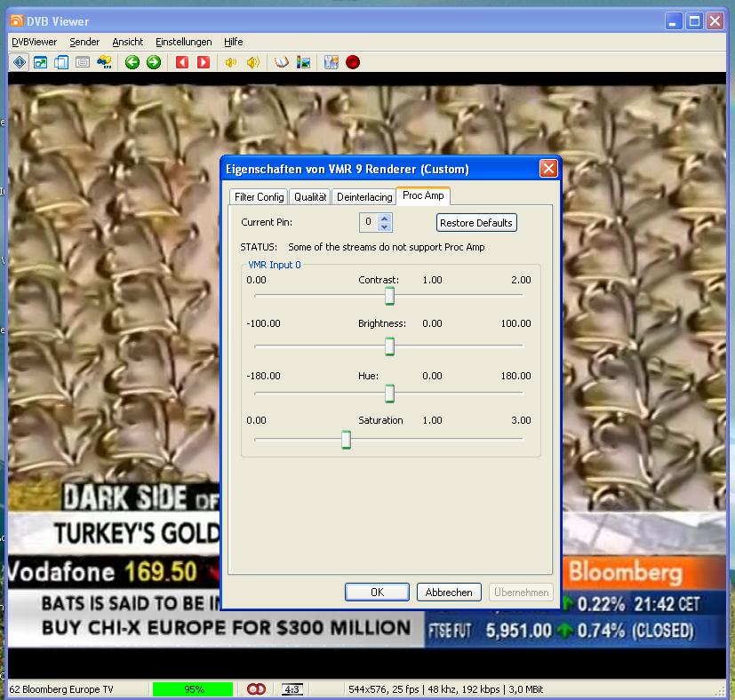The height and width of the screenshot is (700, 735).
Task: Click the Brightness slider handle
Action: point(389,346)
